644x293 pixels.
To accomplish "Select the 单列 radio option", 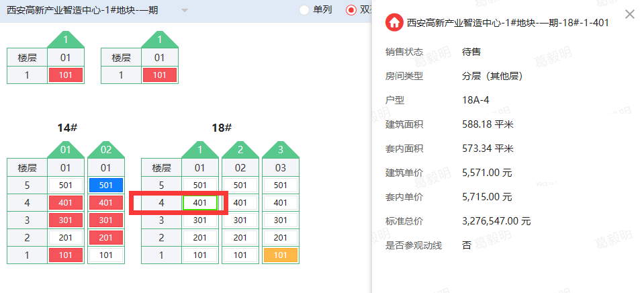I will [304, 10].
